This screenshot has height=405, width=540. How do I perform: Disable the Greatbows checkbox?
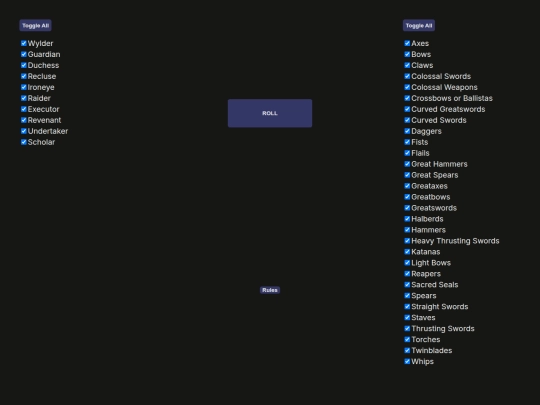(x=407, y=197)
